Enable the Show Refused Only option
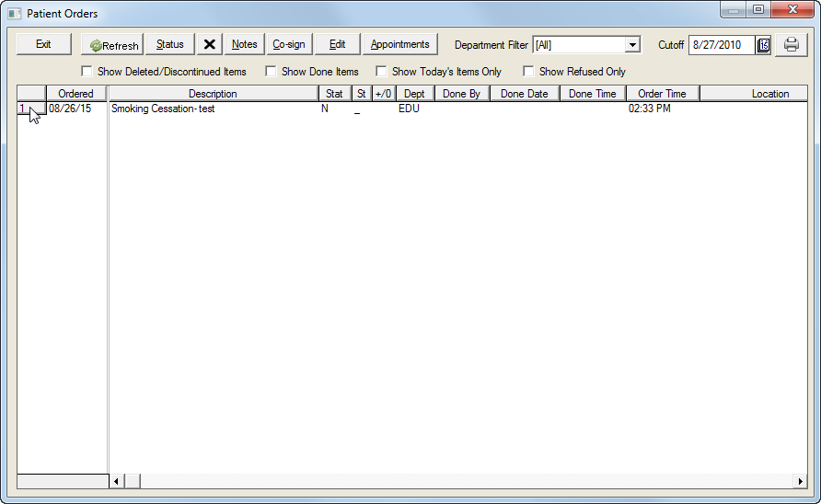Screen dimensions: 821x504 click(529, 72)
